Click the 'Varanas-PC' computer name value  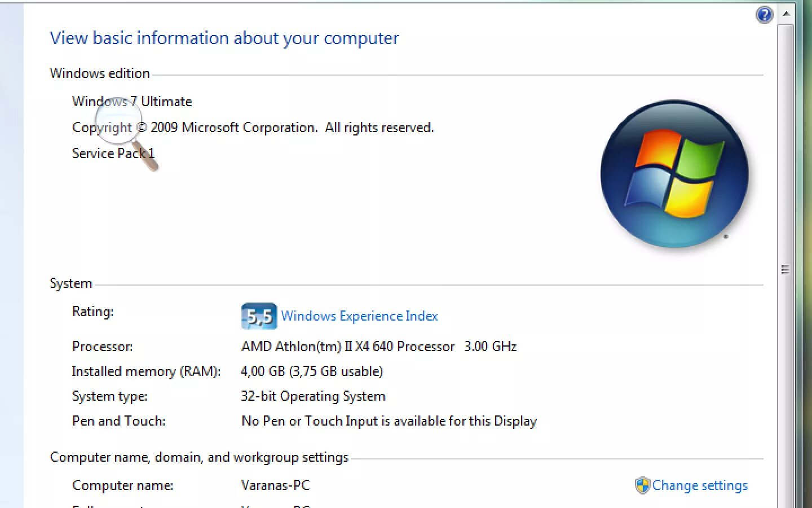tap(275, 485)
